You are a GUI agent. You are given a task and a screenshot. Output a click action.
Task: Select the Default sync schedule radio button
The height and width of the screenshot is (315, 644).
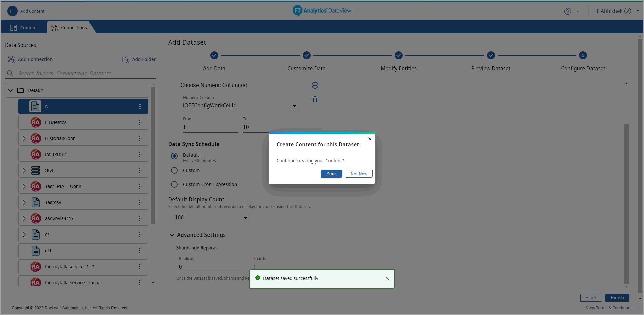(174, 156)
